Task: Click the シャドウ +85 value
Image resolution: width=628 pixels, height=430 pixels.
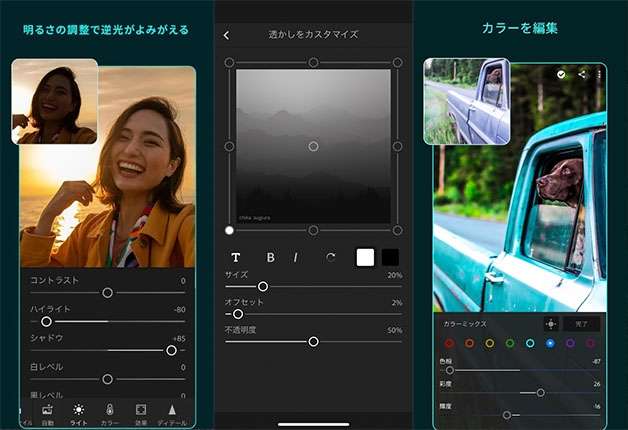Action: [179, 339]
